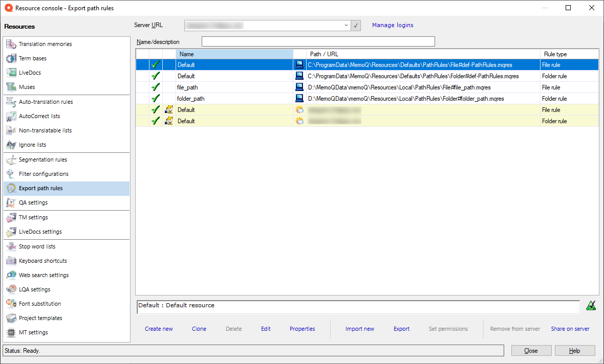This screenshot has width=604, height=364.
Task: Toggle the check mark beside the folder_path rule
Action: coord(156,98)
